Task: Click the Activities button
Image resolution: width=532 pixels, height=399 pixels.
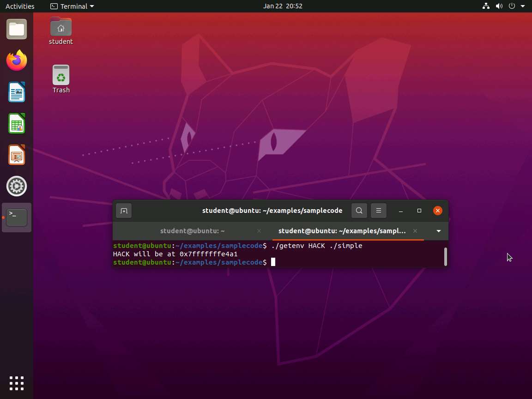Action: tap(20, 6)
